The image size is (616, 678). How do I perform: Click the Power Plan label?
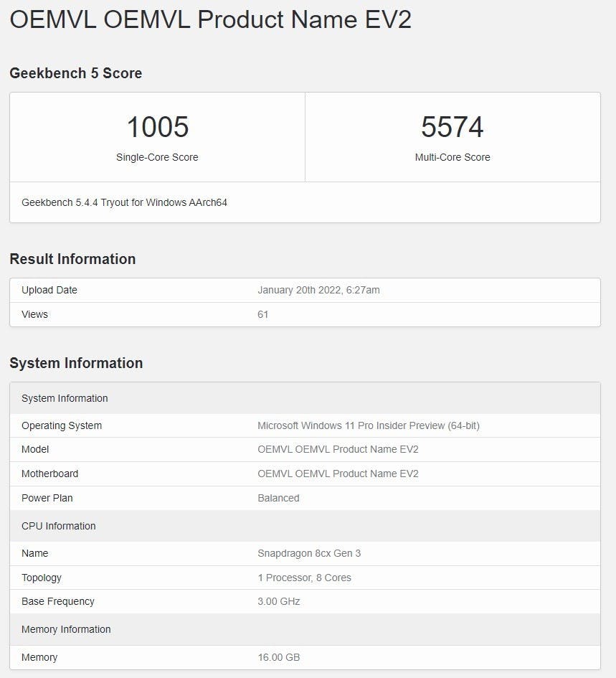[47, 498]
